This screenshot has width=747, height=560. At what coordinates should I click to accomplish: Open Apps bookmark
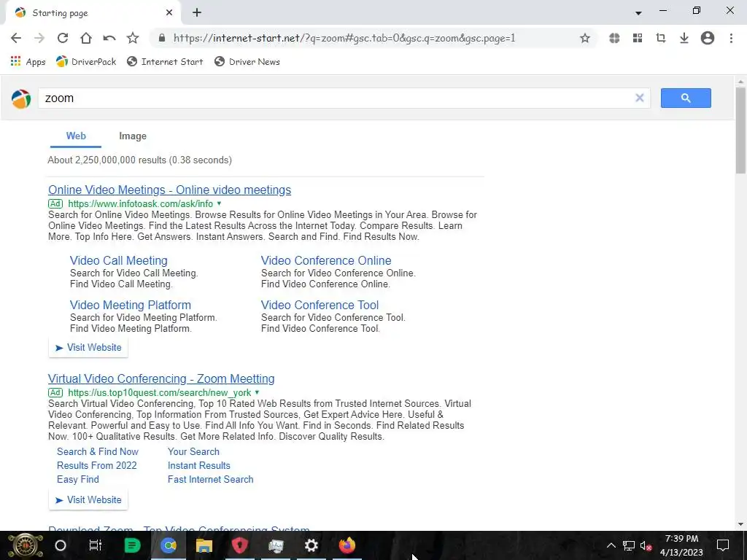click(28, 61)
